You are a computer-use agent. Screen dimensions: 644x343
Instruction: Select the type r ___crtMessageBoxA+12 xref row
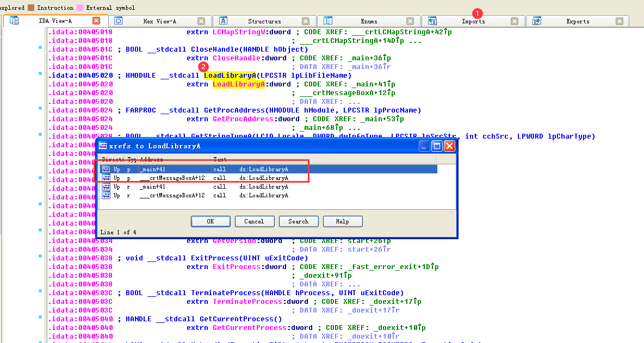click(269, 195)
